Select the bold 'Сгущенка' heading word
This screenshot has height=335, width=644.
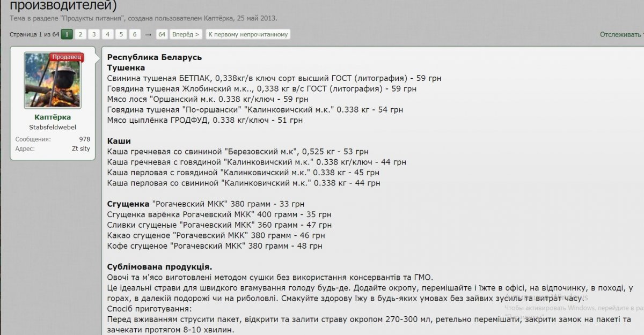(x=128, y=204)
